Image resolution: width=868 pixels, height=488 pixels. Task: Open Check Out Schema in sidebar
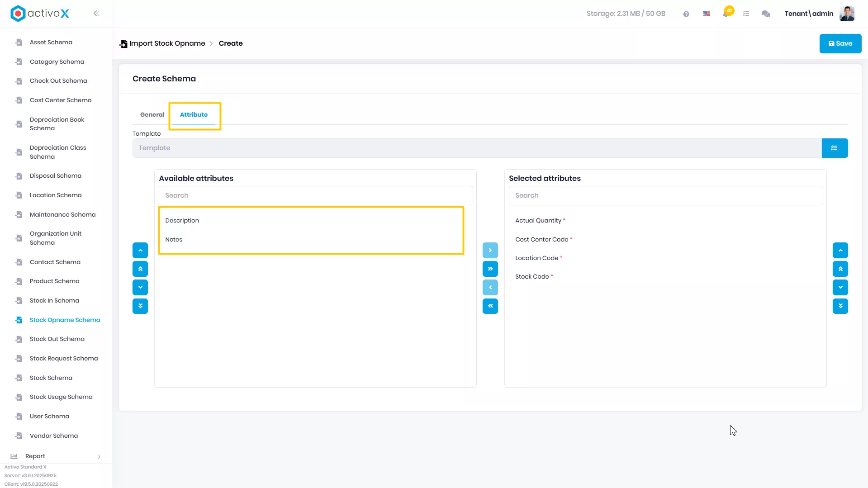click(58, 81)
